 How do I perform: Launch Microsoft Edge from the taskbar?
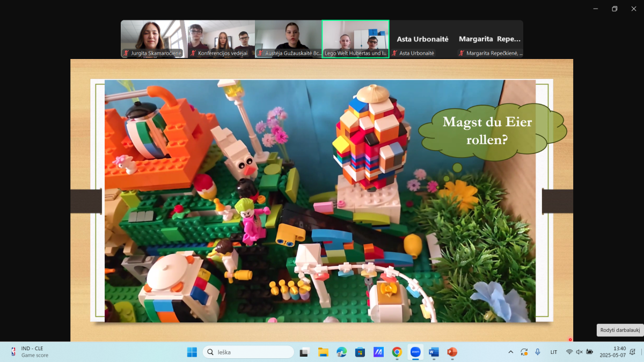[x=341, y=352]
